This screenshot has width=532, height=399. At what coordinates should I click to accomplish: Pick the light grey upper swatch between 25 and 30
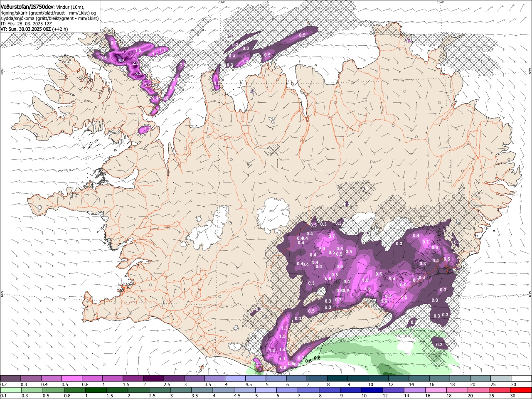click(501, 379)
